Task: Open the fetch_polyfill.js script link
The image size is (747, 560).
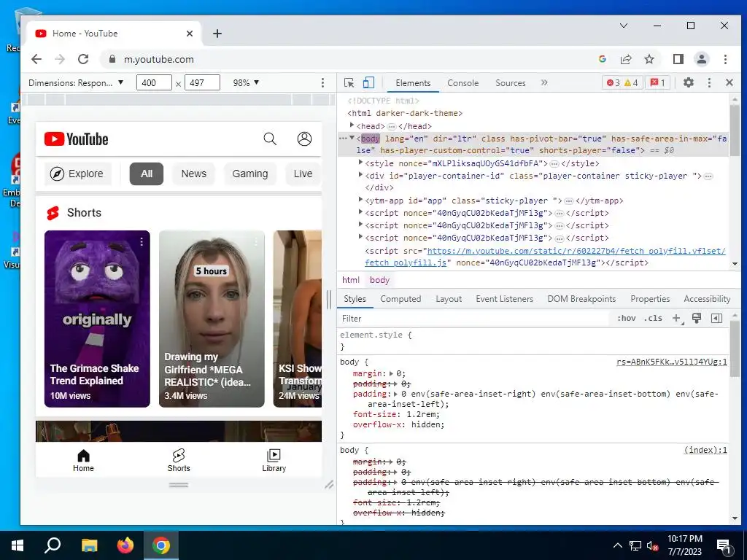Action: click(545, 257)
